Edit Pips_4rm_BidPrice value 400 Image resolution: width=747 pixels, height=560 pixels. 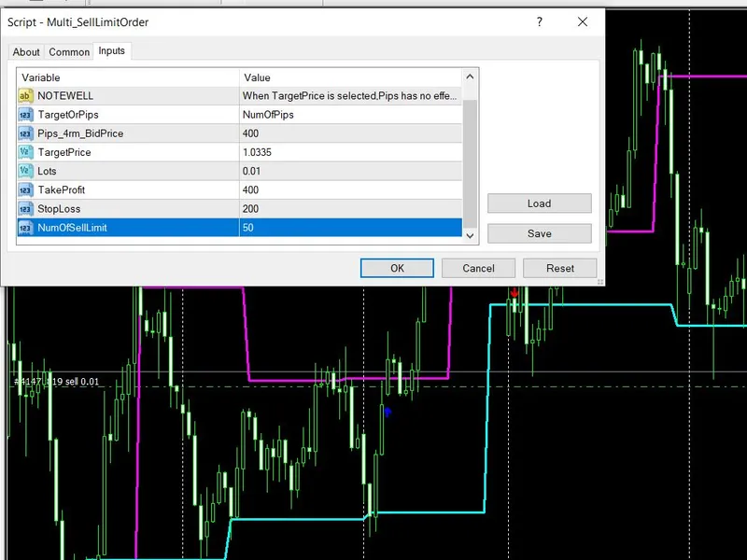pos(351,133)
